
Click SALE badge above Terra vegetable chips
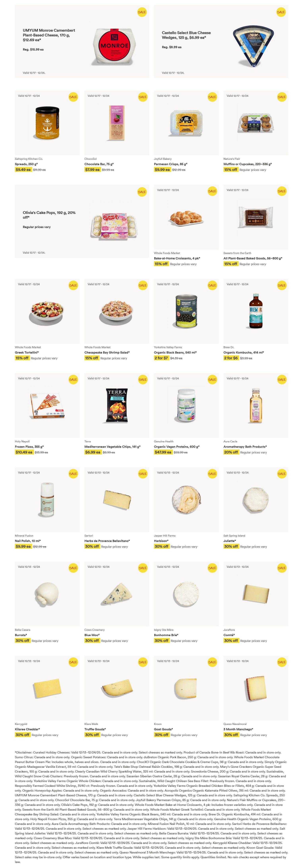143,379
